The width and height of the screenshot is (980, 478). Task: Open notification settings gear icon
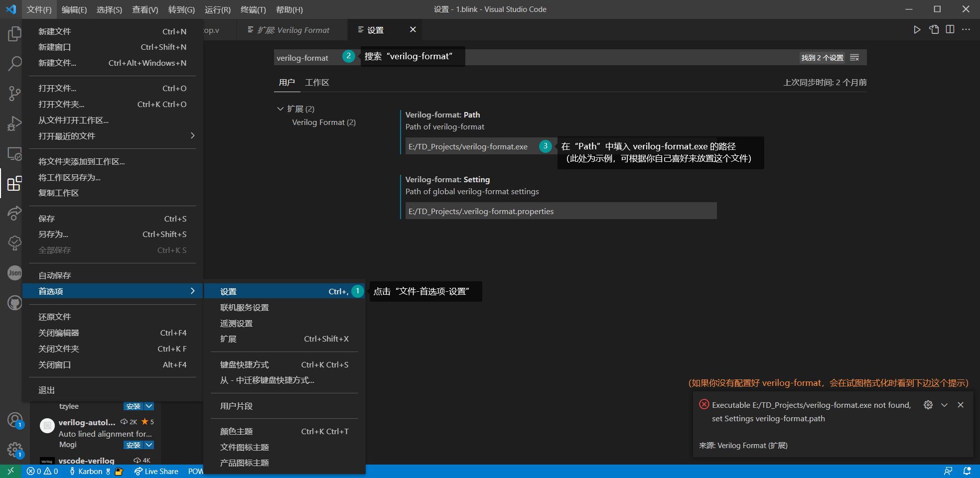coord(928,405)
